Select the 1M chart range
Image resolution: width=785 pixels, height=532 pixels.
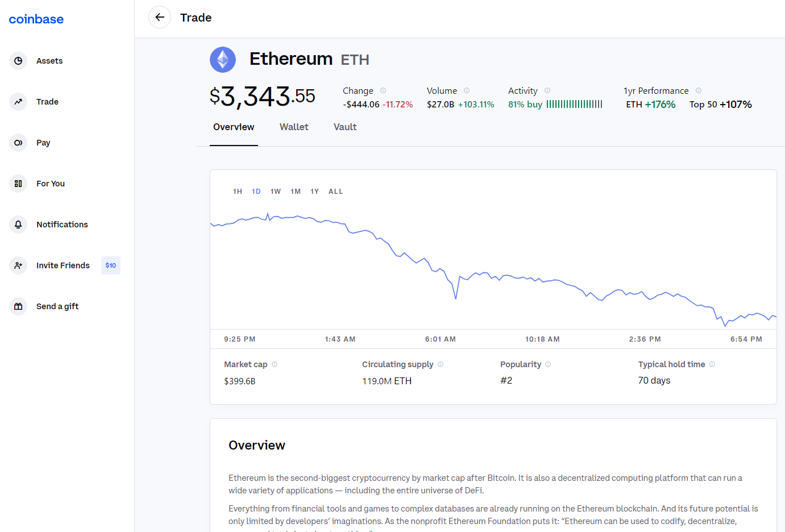296,192
